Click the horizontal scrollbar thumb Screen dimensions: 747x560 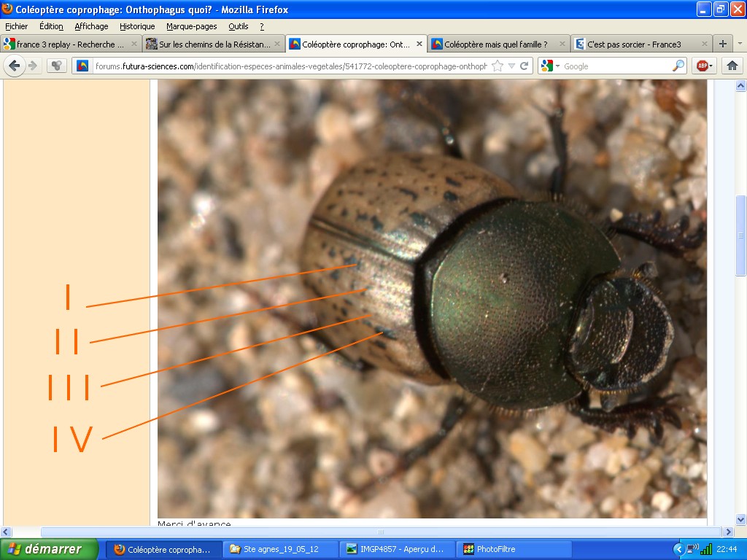pyautogui.click(x=381, y=532)
